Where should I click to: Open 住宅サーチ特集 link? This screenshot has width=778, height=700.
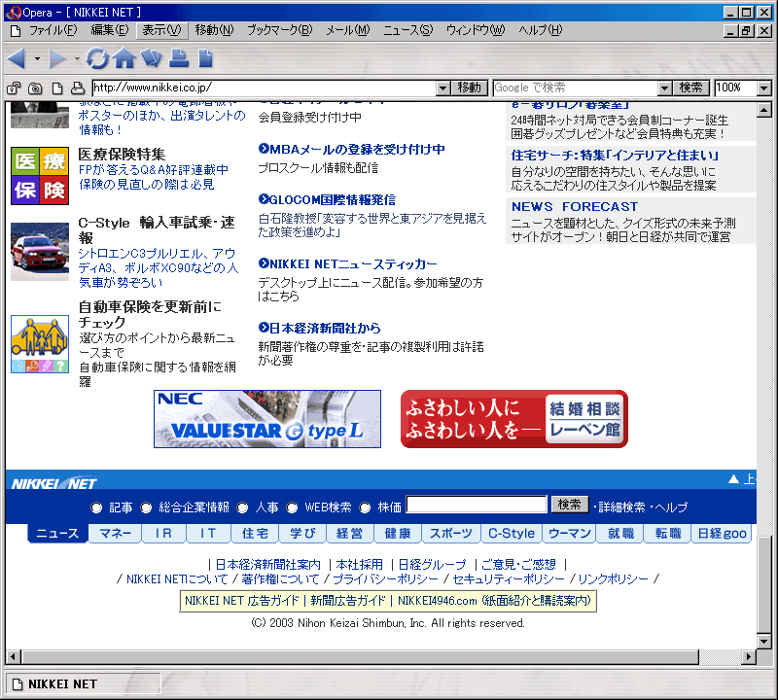tap(616, 156)
